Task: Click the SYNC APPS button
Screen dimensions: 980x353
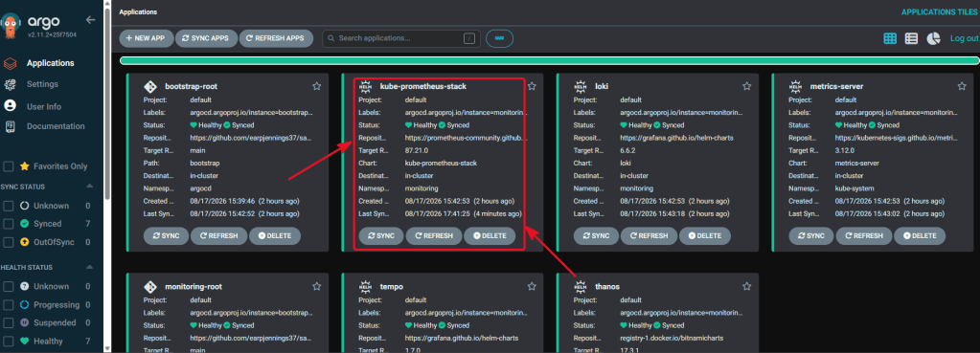Action: pyautogui.click(x=206, y=38)
